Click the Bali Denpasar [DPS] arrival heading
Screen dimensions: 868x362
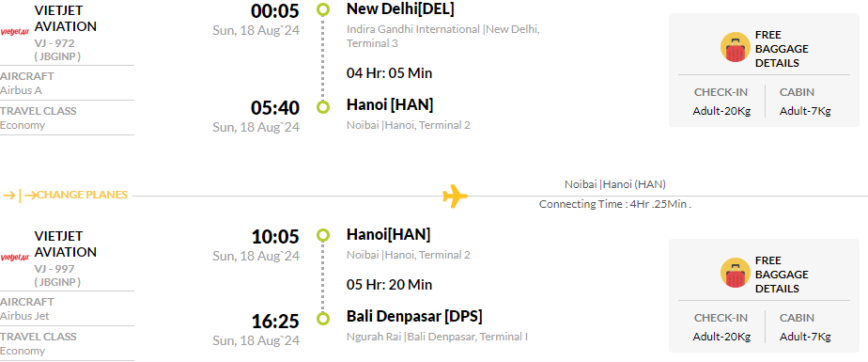[414, 317]
